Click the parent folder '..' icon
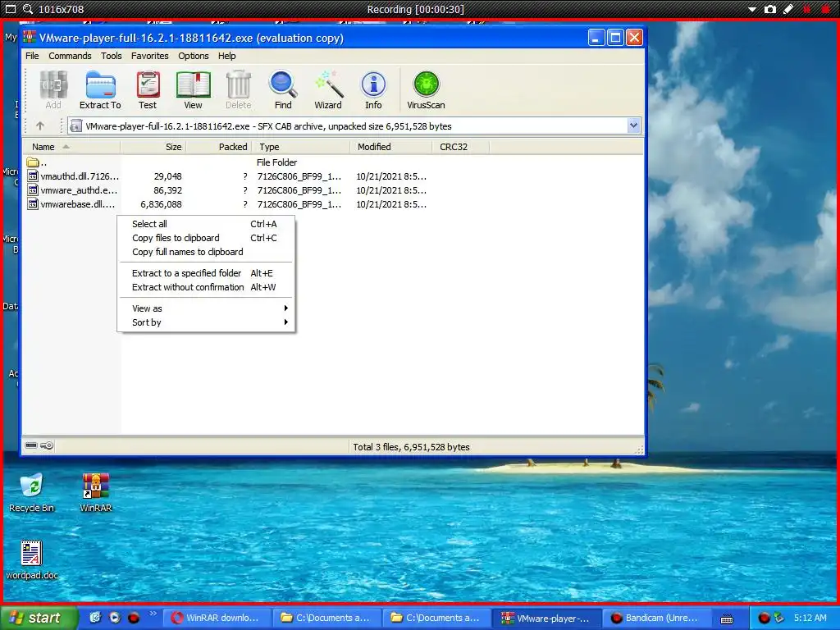 pos(33,162)
